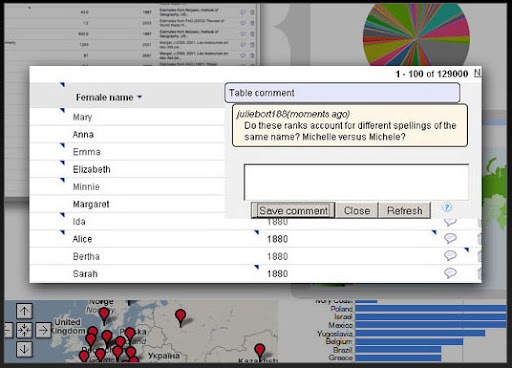Select the Table comment header field
This screenshot has height=368, width=512.
click(342, 93)
